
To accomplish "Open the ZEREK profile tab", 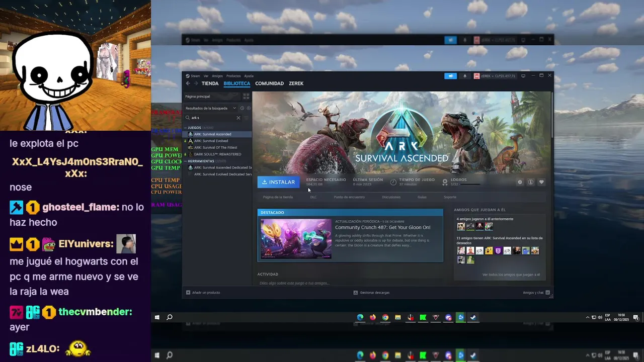I will click(x=296, y=83).
